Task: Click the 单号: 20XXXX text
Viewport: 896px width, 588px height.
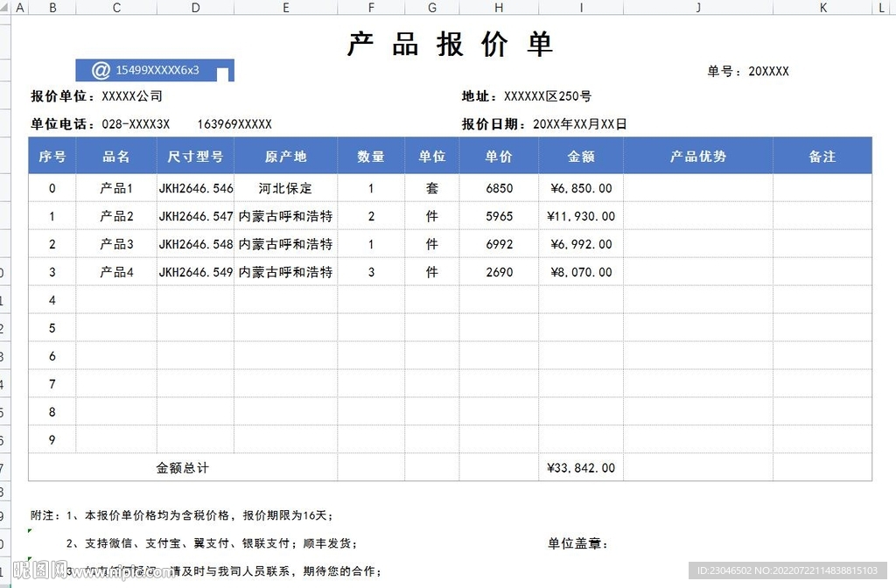Action: click(x=748, y=72)
